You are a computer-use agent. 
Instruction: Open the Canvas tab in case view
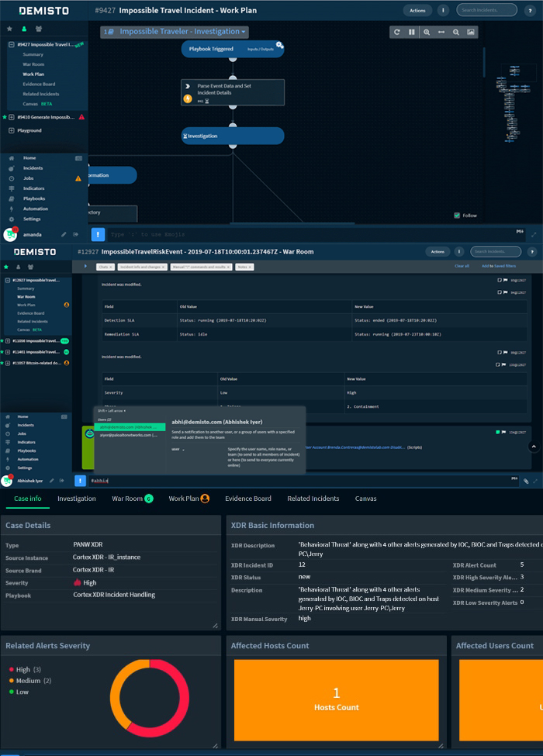coord(365,499)
